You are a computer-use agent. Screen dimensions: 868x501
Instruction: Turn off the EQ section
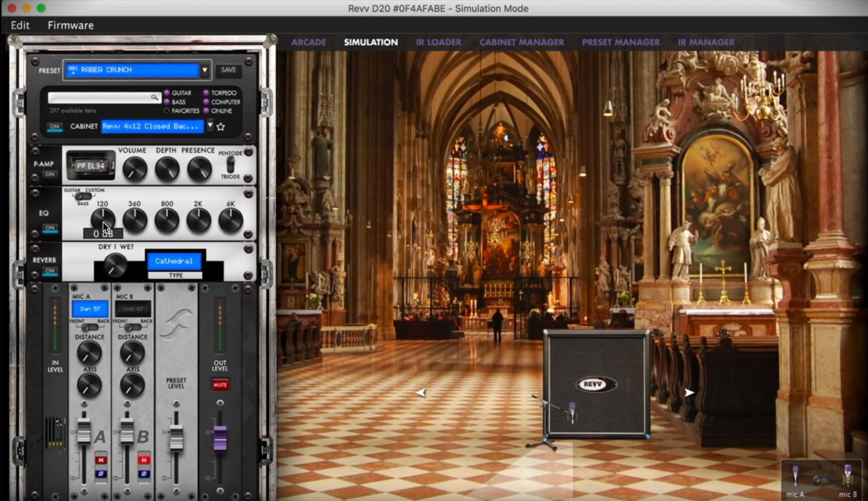coord(50,228)
